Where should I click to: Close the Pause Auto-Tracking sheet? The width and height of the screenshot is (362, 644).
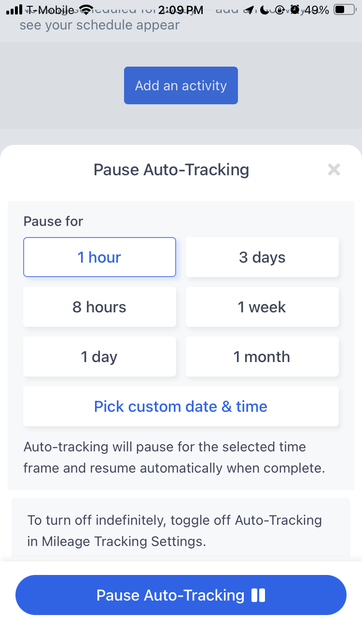tap(334, 169)
